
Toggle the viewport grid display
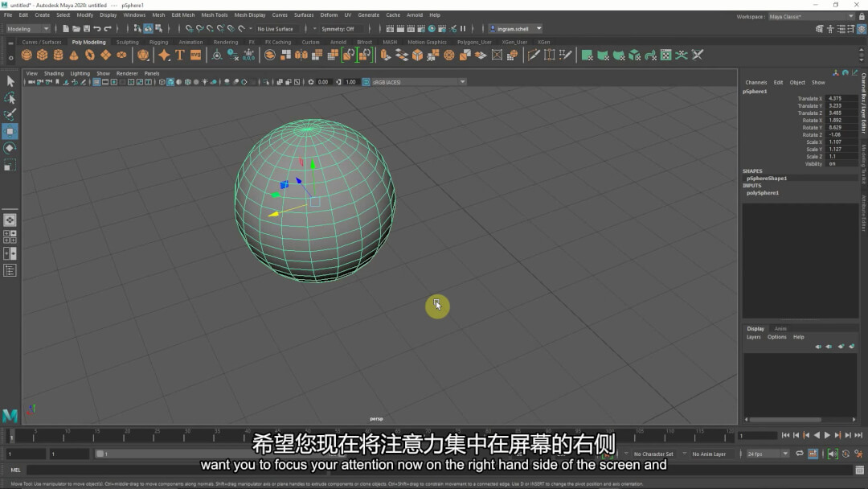point(96,82)
